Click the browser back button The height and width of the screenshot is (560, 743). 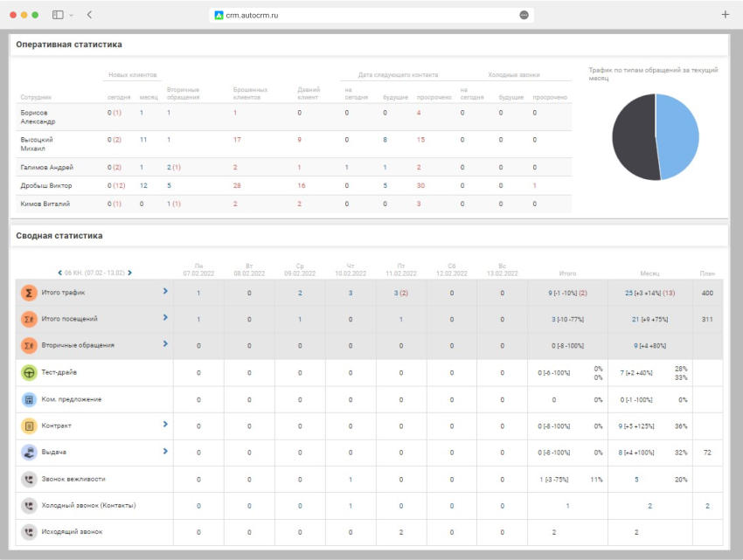pos(90,15)
